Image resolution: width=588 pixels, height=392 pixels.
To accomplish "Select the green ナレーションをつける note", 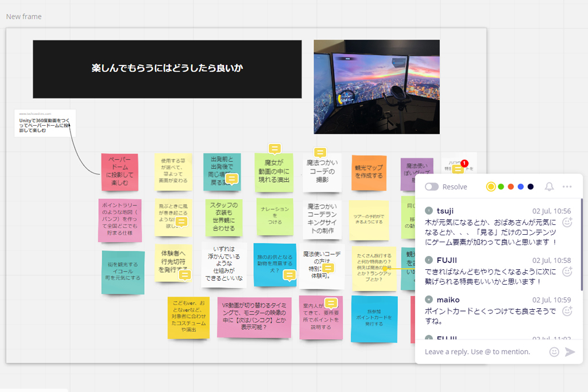I will point(275,216).
